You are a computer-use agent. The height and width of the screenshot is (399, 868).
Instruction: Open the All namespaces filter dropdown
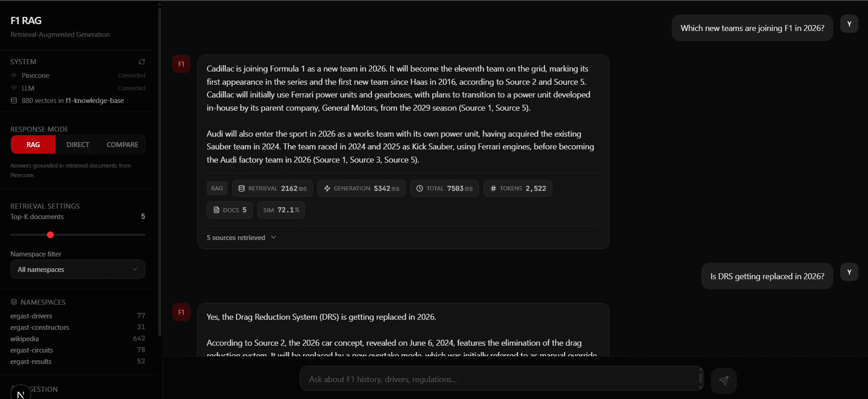(78, 270)
